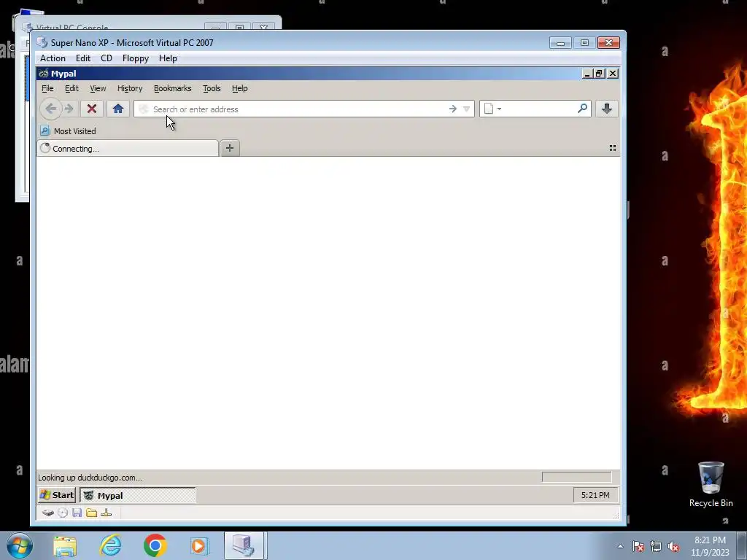747x560 pixels.
Task: Select the Virtual PC taskbar button
Action: tap(244, 545)
